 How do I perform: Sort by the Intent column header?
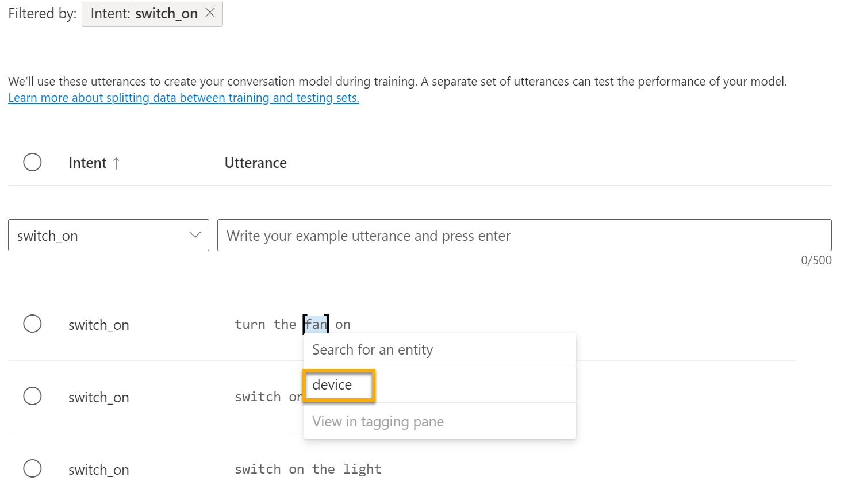click(87, 163)
